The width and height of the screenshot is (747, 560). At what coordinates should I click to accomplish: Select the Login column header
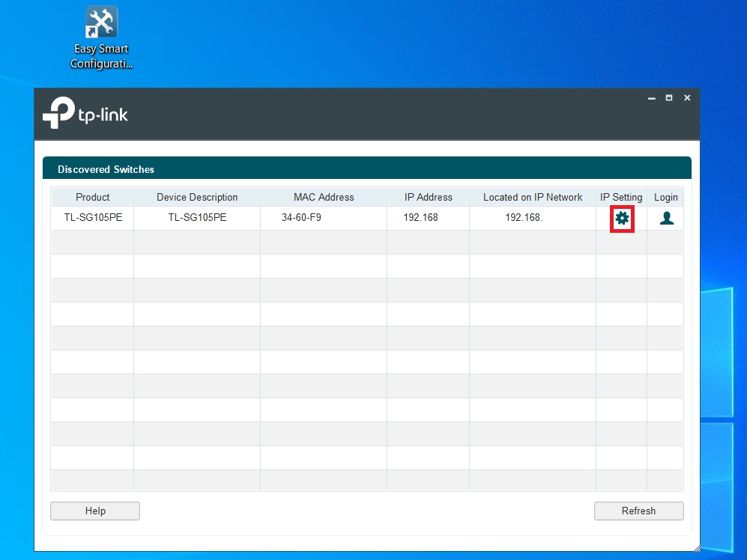tap(665, 197)
